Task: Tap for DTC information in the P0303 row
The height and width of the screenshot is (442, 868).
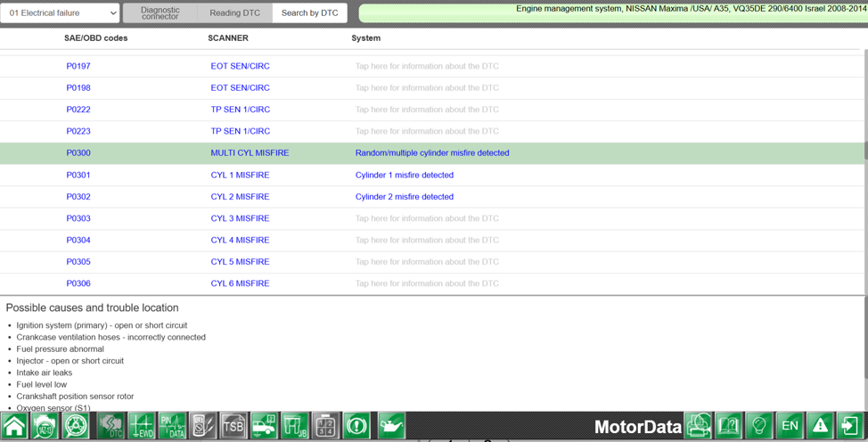Action: (x=427, y=218)
